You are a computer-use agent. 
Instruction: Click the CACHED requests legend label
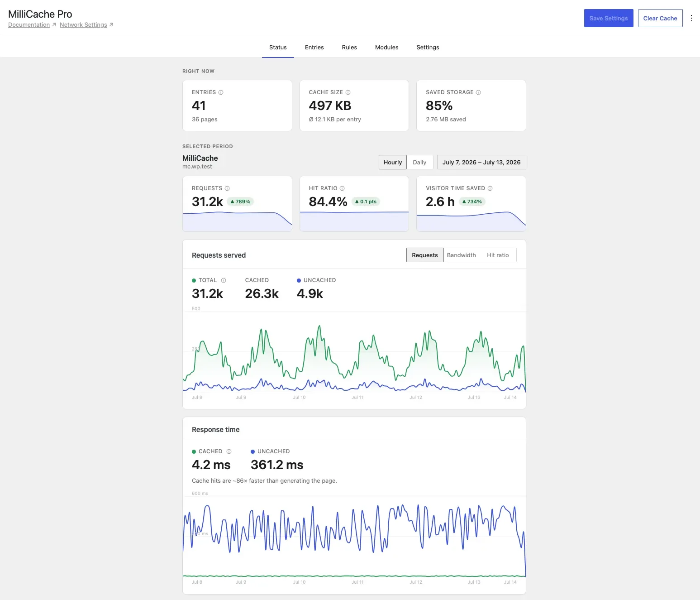(257, 280)
